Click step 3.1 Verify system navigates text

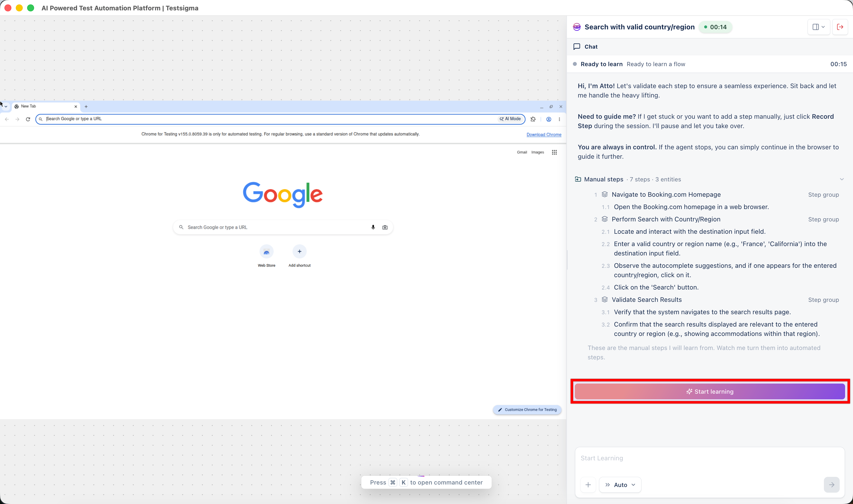tap(702, 312)
